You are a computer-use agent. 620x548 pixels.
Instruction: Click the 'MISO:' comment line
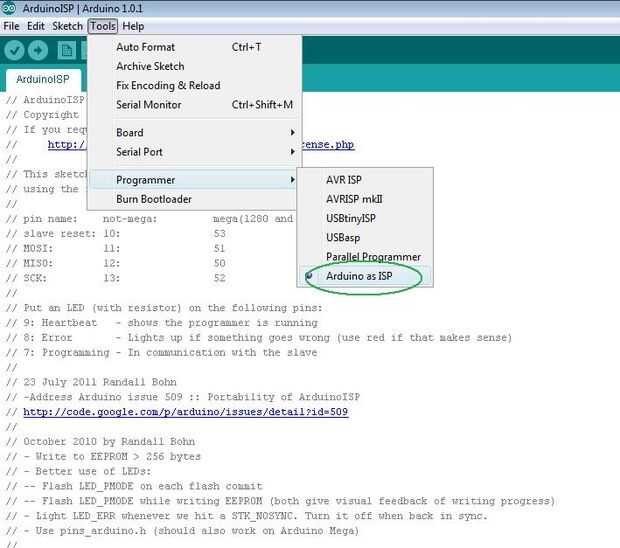pyautogui.click(x=115, y=263)
